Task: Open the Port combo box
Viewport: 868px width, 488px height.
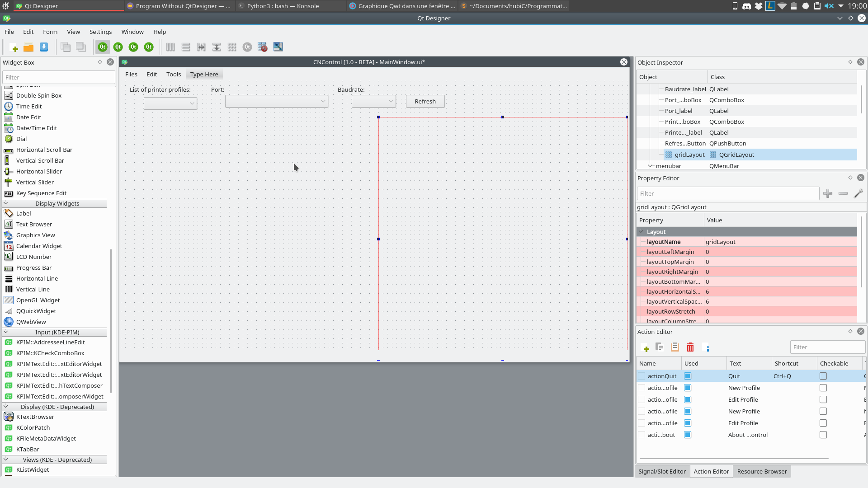Action: click(277, 101)
